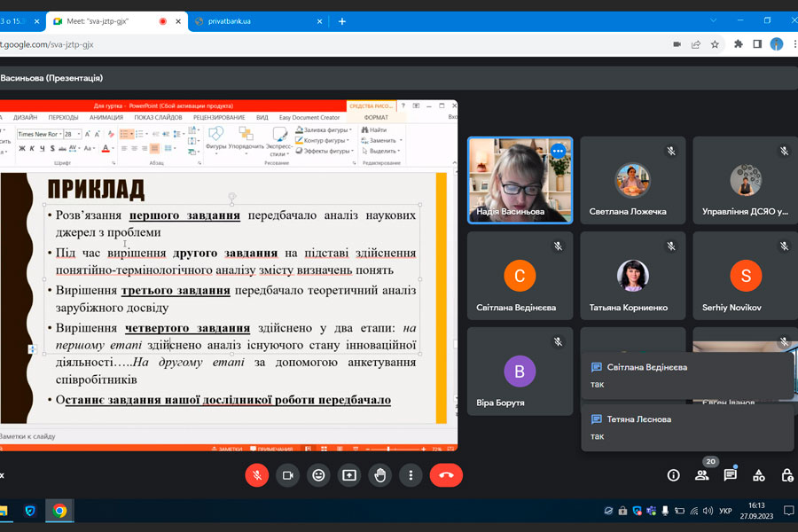Click the share page icon in address bar
Screen dimensions: 798x532
click(x=696, y=44)
